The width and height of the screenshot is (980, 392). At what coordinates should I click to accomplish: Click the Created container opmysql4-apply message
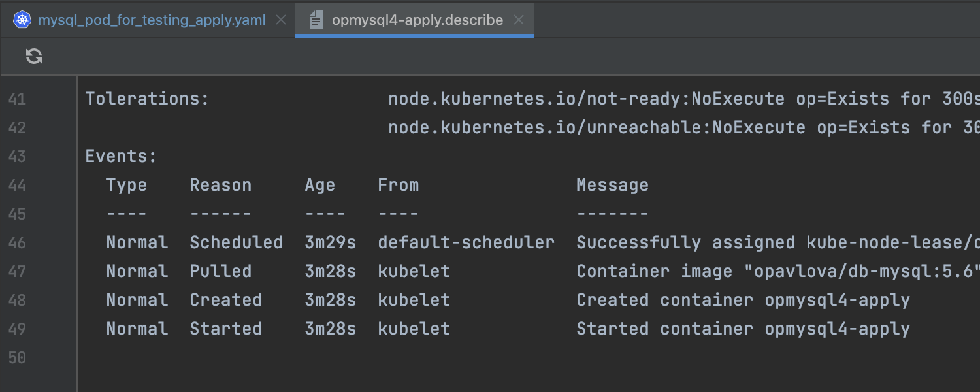pos(743,301)
